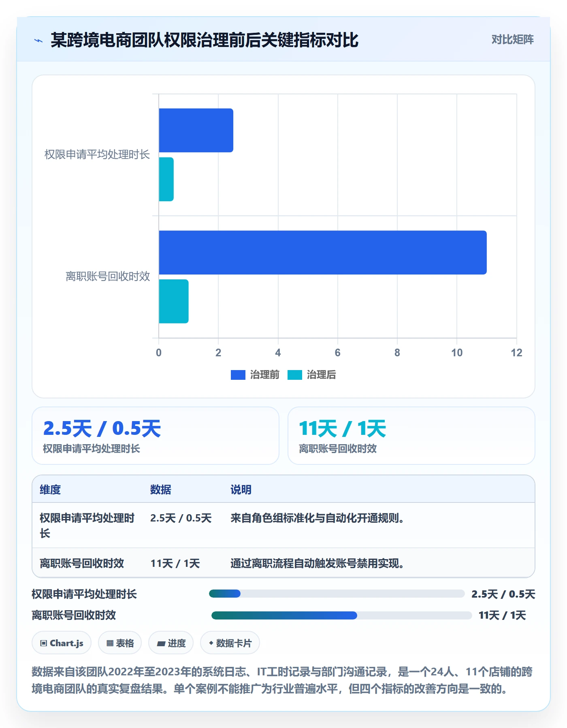Click the 数据 table column header

tap(161, 490)
